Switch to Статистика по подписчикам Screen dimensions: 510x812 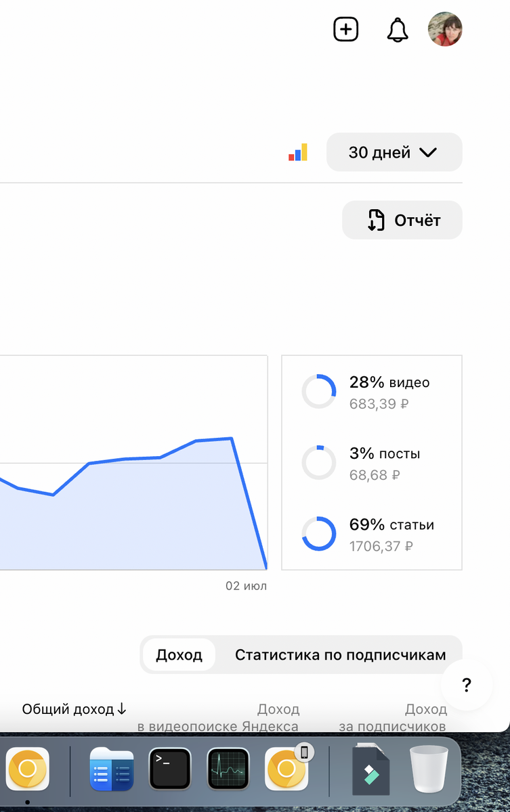pyautogui.click(x=340, y=654)
